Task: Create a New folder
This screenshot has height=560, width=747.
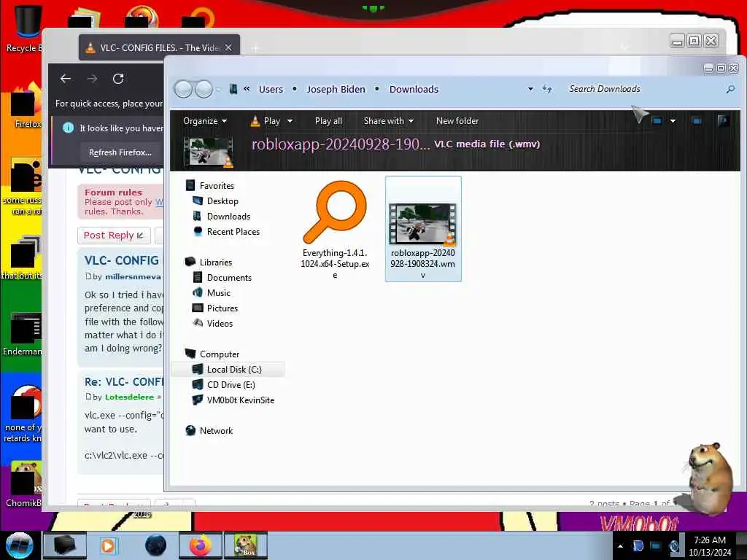Action: pos(457,121)
